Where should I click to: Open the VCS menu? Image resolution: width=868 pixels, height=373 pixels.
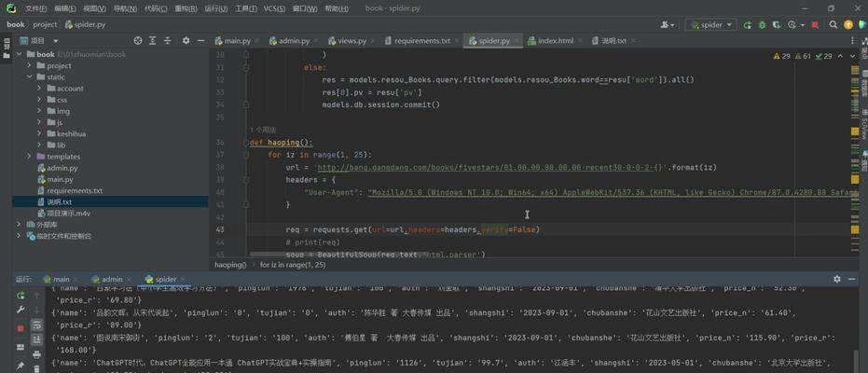coord(274,8)
